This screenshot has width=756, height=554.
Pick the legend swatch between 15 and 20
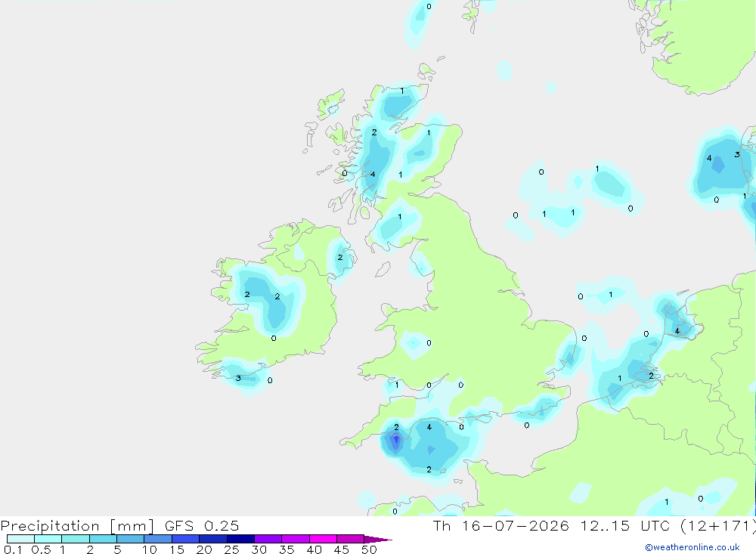tap(186, 539)
